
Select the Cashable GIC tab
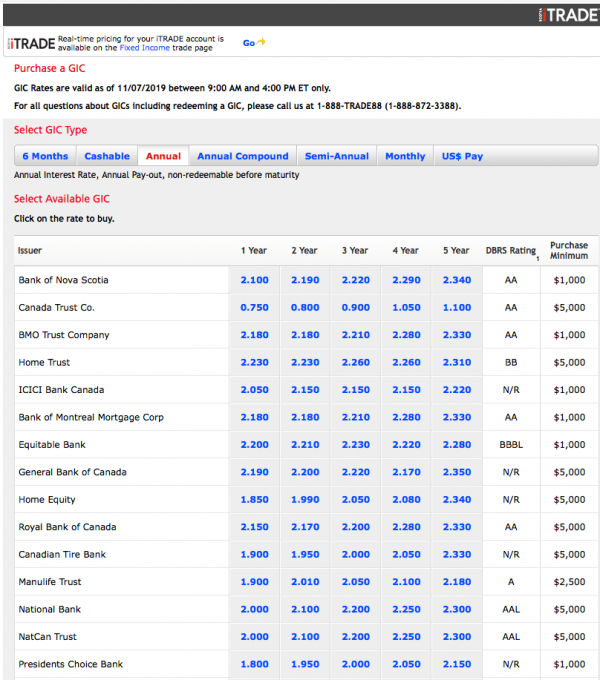point(107,156)
